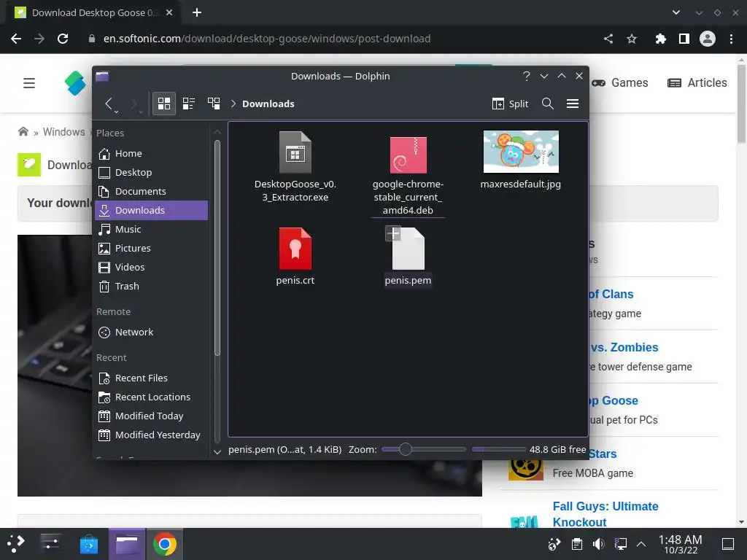This screenshot has height=560, width=747.
Task: Open Pictures in Places panel
Action: click(152, 248)
